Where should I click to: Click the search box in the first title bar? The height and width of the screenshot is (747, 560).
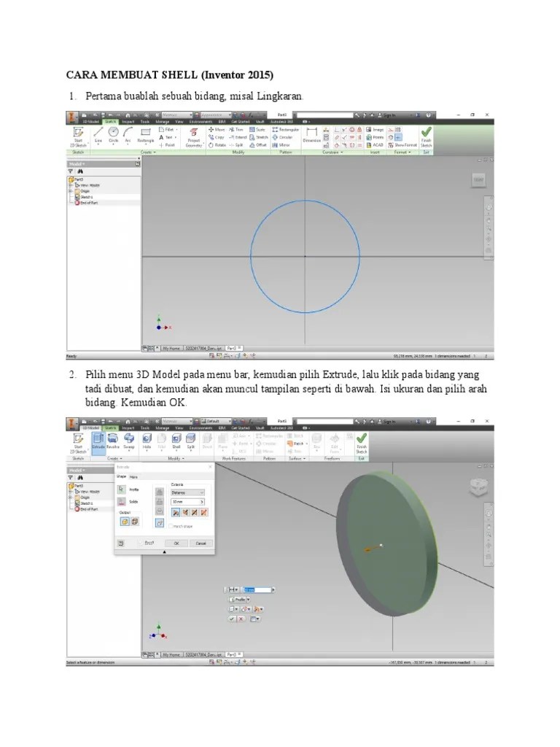click(325, 115)
